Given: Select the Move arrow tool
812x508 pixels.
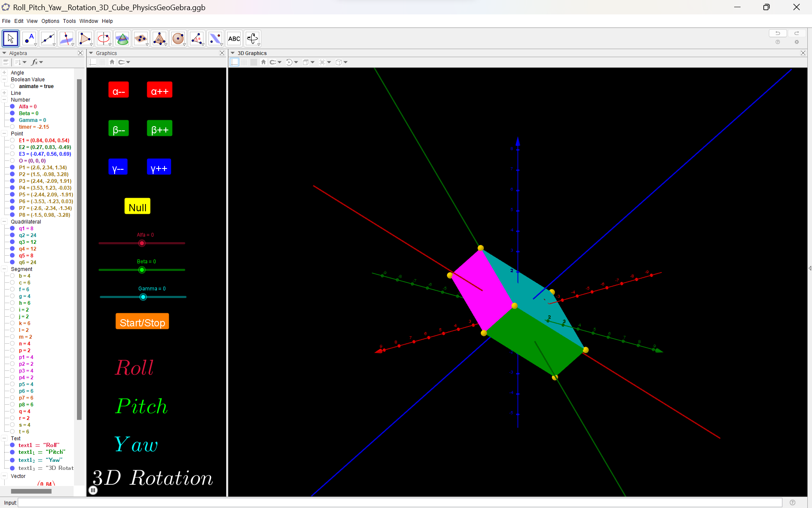Looking at the screenshot, I should [x=10, y=39].
